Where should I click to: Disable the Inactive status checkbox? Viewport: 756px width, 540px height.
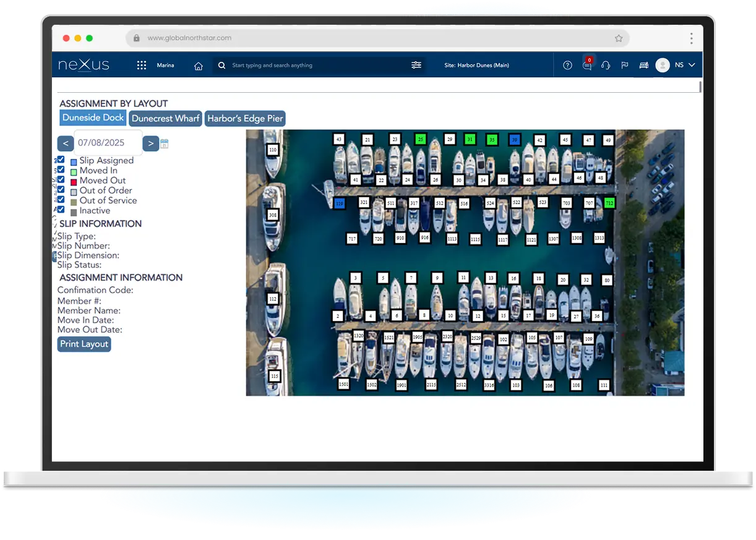pos(61,209)
